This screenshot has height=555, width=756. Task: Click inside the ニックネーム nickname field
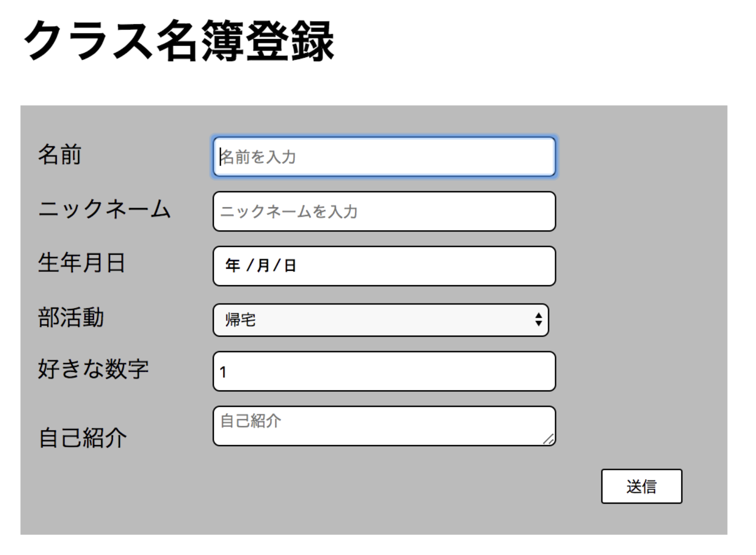[x=383, y=212]
